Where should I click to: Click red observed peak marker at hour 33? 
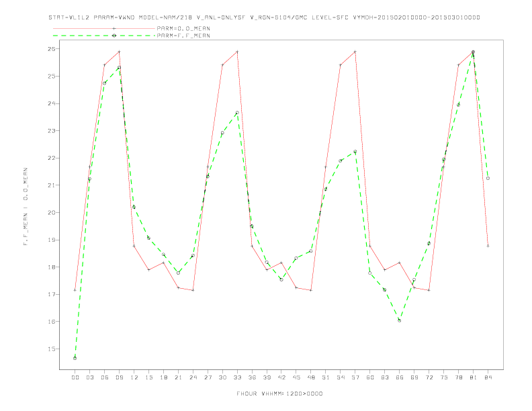pyautogui.click(x=237, y=52)
